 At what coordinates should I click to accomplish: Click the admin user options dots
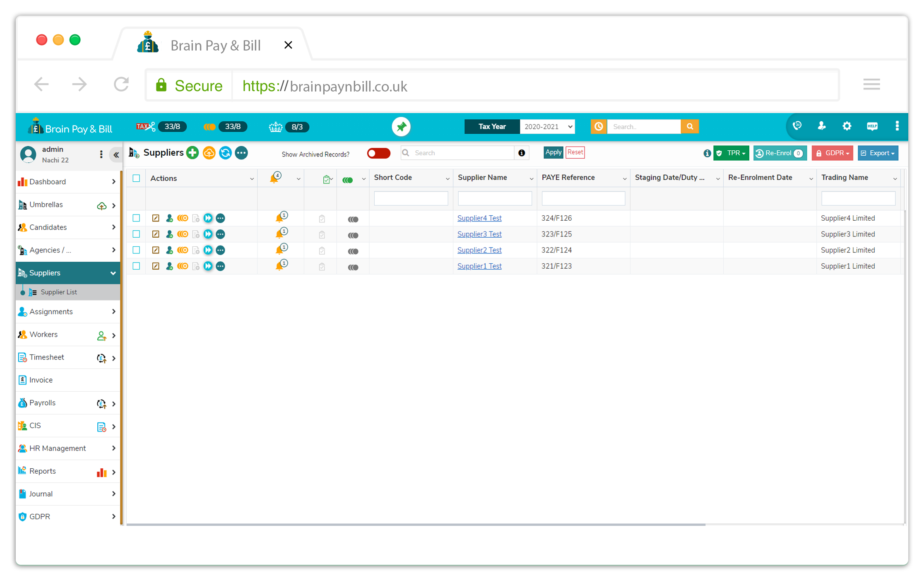coord(101,155)
